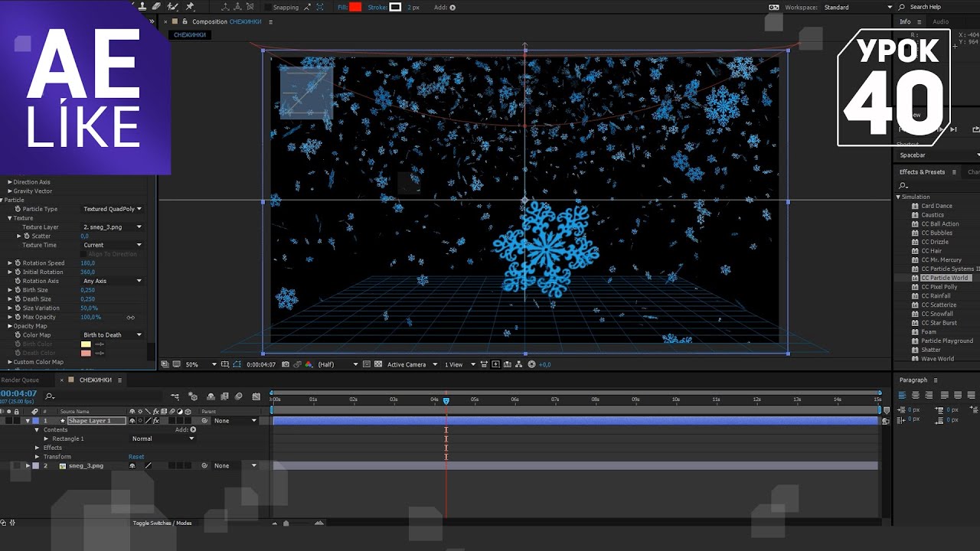Toggle stopwatch for Color Map
This screenshot has height=551, width=980.
click(18, 334)
